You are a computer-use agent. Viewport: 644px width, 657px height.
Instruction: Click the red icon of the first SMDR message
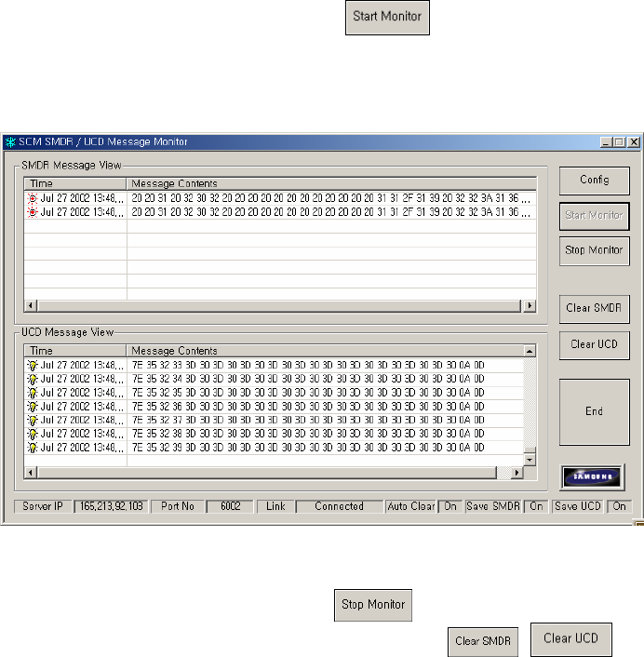point(34,198)
